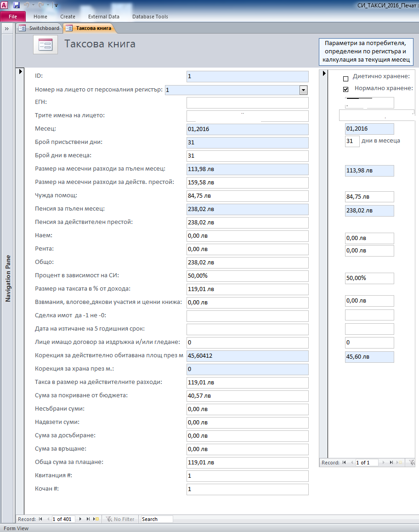Click the Undo arrow icon
419x532 pixels.
pos(28,5)
